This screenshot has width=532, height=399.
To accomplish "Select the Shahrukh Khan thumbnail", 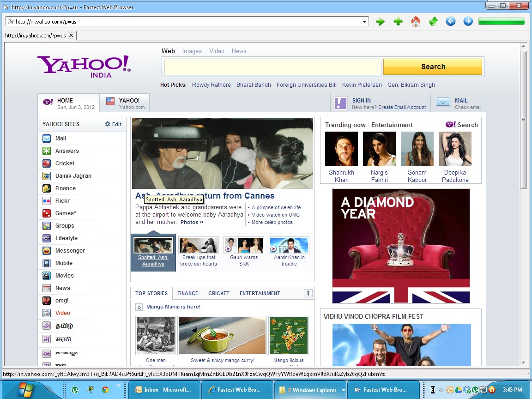I will 341,149.
